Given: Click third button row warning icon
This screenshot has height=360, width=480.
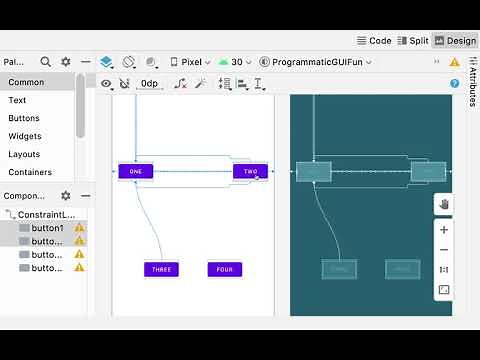Looking at the screenshot, I should 79,255.
